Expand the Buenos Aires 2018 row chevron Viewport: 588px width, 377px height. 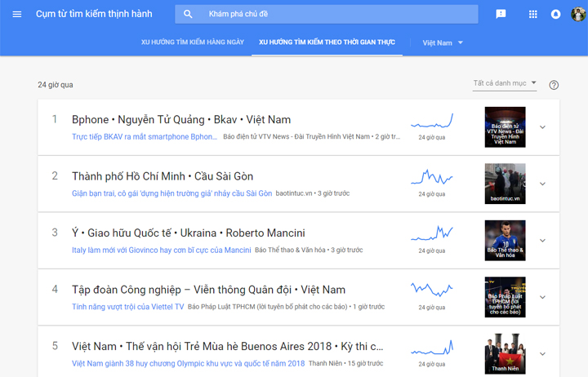pos(542,354)
